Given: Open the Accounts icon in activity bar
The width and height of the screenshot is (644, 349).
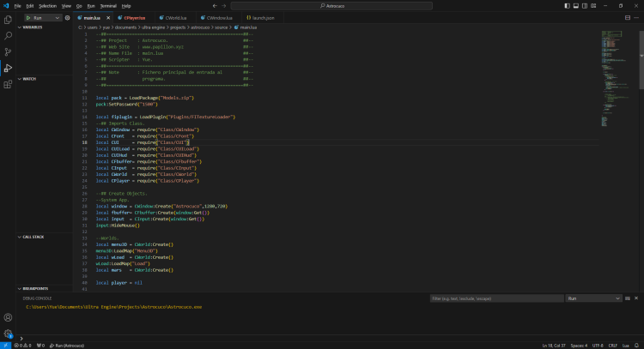Looking at the screenshot, I should [x=8, y=316].
